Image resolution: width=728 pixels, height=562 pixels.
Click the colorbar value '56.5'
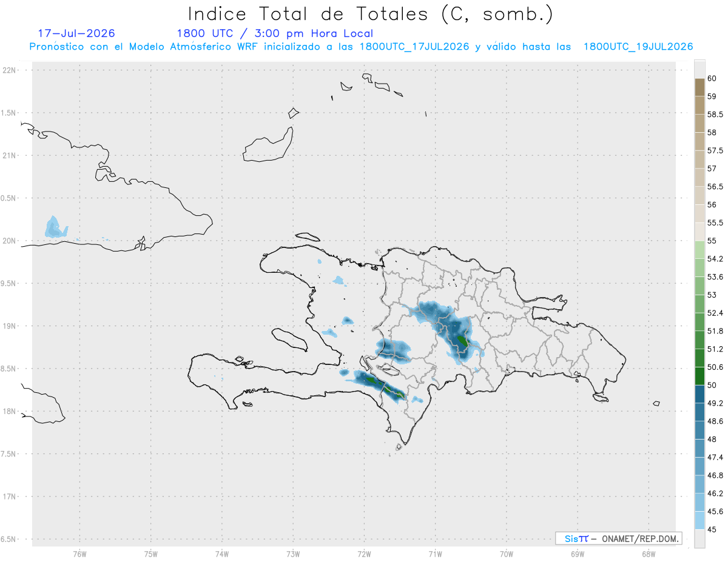(x=715, y=187)
